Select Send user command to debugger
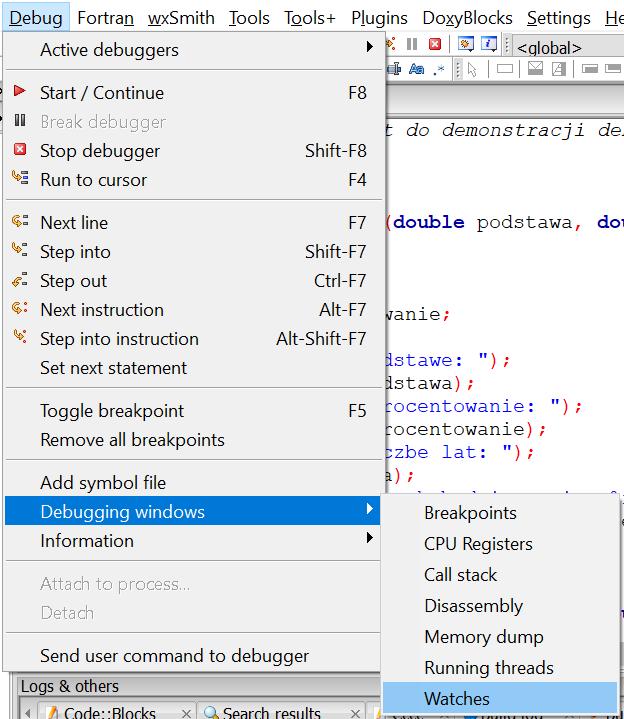 (193, 655)
